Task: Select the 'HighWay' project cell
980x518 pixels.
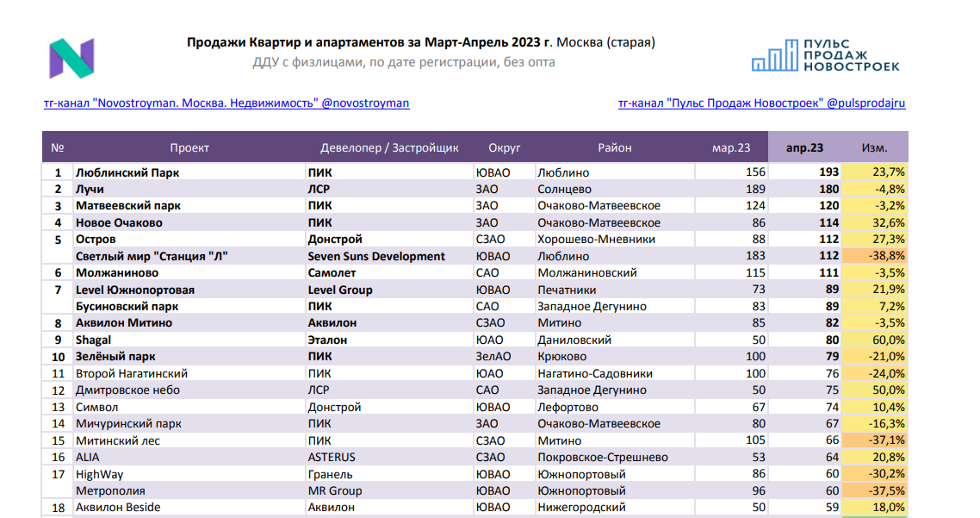Action: (x=189, y=474)
